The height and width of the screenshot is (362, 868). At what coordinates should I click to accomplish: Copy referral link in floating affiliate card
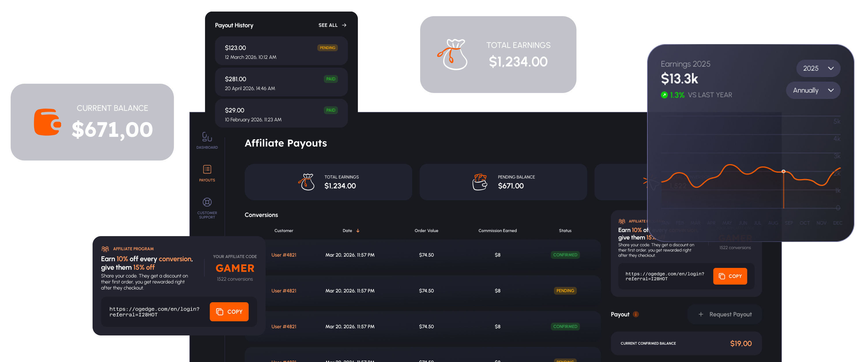pos(229,312)
